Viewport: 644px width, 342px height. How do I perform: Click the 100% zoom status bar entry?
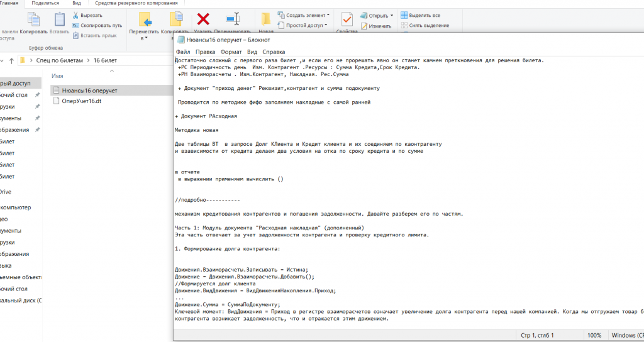[594, 335]
